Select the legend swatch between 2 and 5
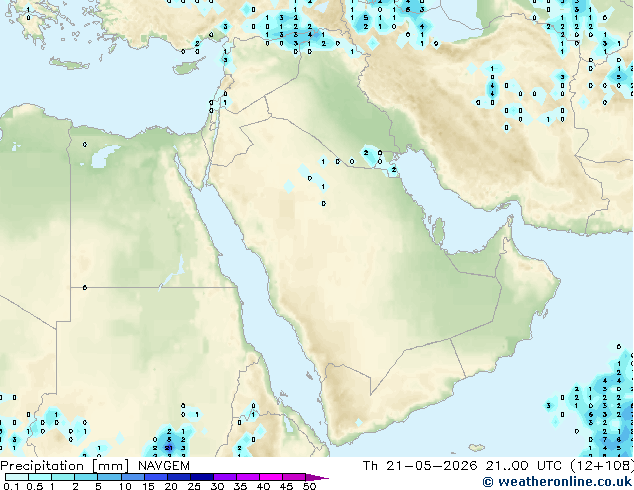This screenshot has height=490, width=634. click(x=86, y=477)
